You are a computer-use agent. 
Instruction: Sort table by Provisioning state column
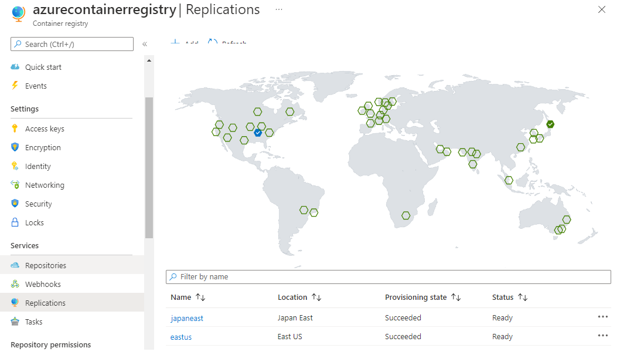(x=422, y=297)
